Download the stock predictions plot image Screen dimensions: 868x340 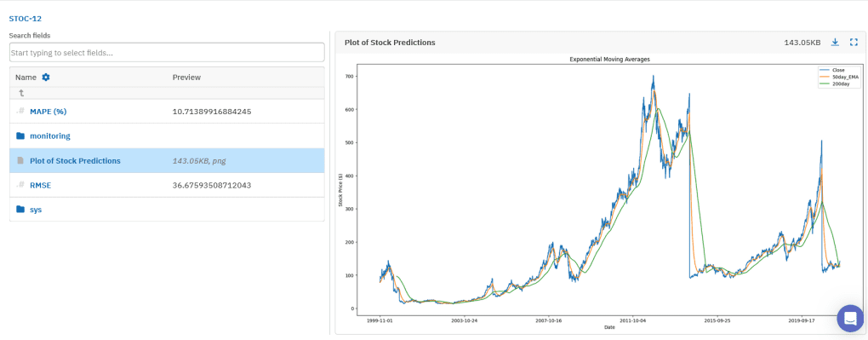(x=836, y=42)
